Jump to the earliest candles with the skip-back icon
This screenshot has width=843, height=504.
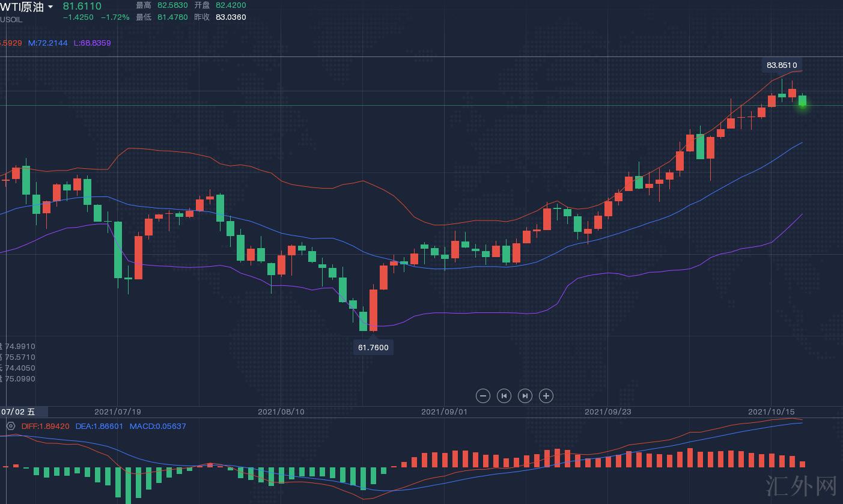(504, 396)
